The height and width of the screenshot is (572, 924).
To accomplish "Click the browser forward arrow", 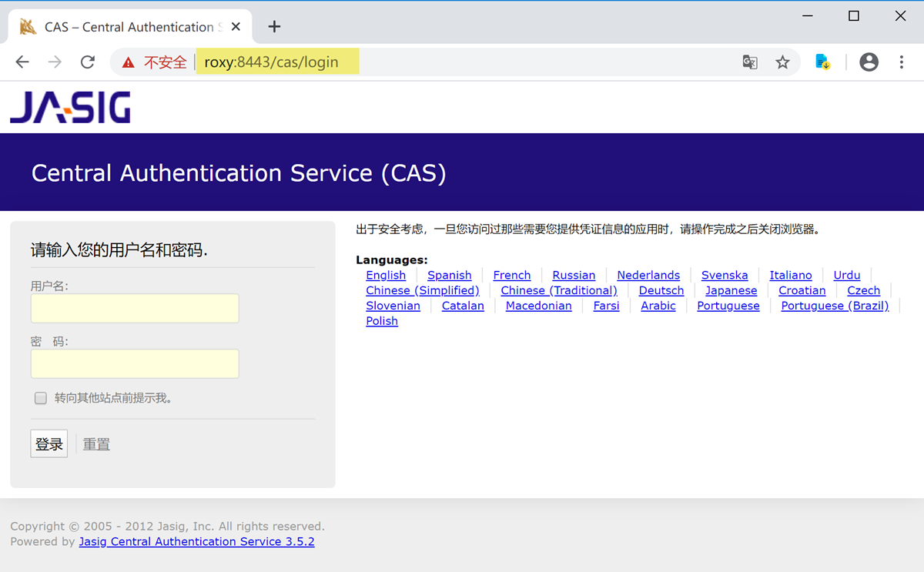I will (55, 62).
